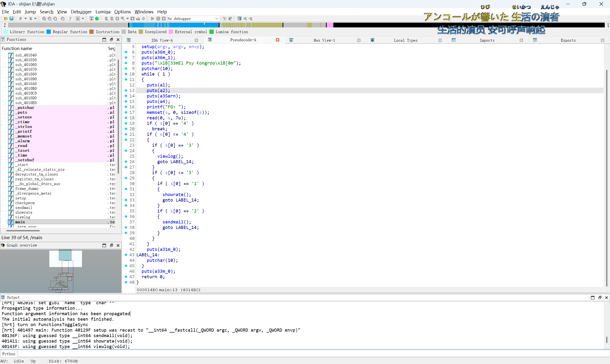Click the Start process play icon

(x=152, y=19)
